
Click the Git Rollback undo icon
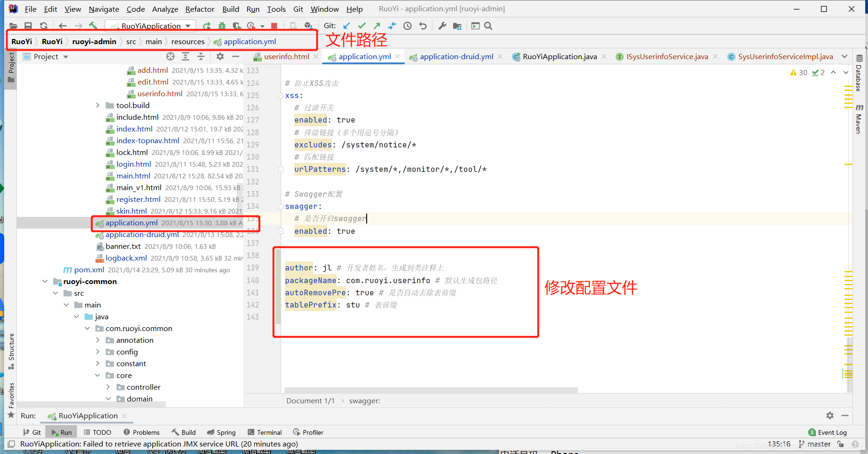(x=423, y=26)
